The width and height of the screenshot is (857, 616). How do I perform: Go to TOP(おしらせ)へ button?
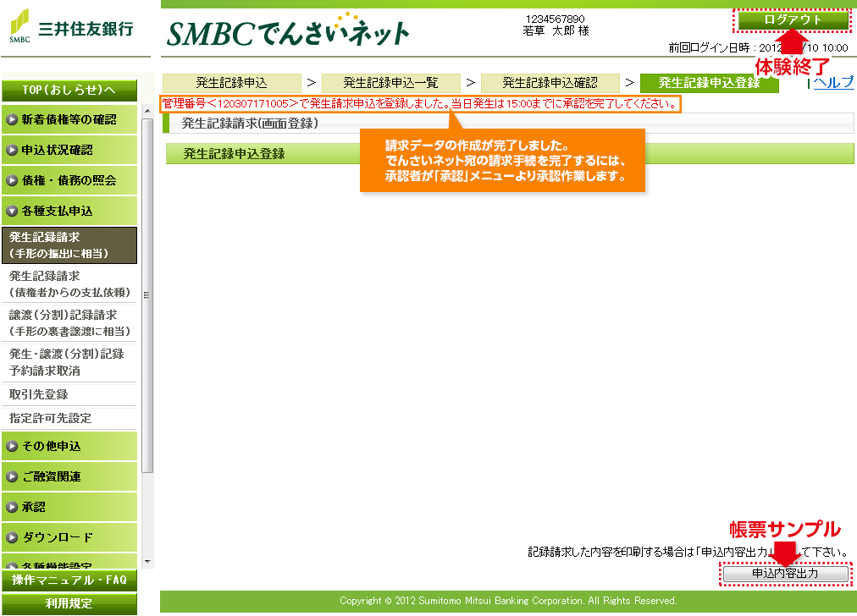[x=69, y=90]
